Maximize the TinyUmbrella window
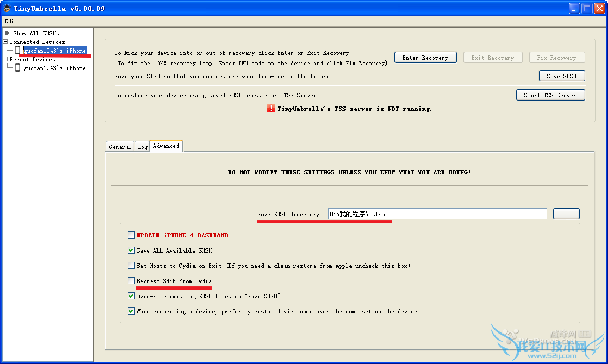Viewport: 608px width, 364px height. click(587, 8)
